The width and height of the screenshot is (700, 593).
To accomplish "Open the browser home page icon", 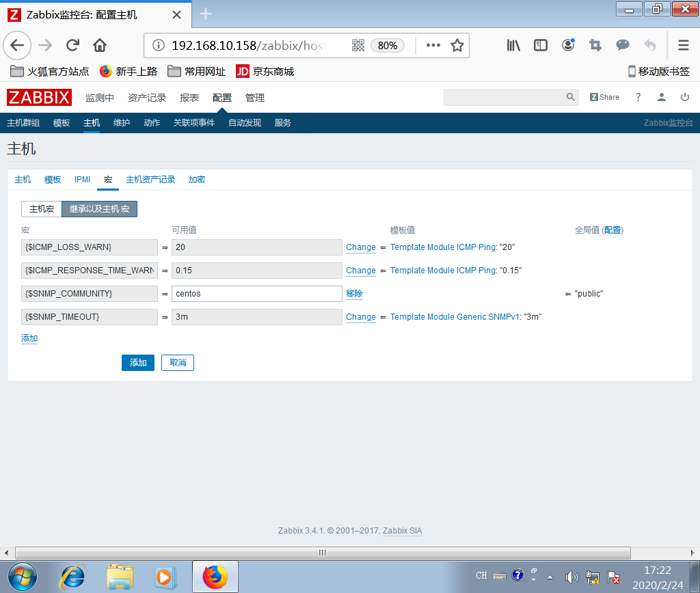I will tap(100, 45).
